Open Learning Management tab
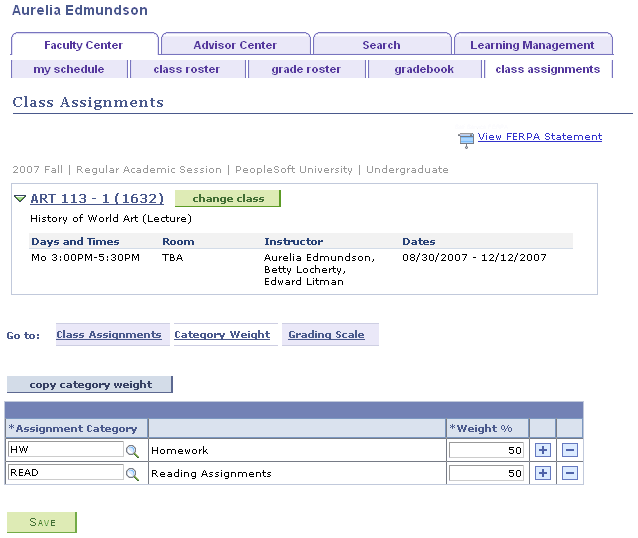Viewport: 638px width, 538px height. click(533, 45)
